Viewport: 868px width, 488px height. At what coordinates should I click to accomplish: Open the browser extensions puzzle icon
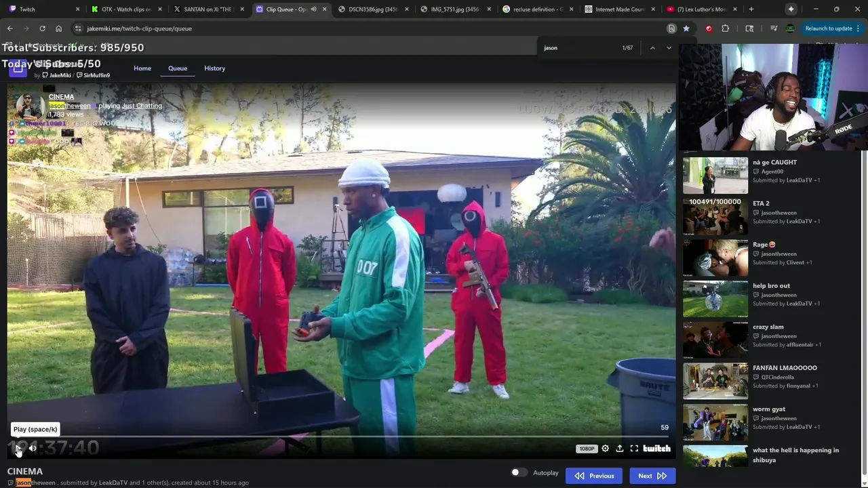tap(725, 28)
